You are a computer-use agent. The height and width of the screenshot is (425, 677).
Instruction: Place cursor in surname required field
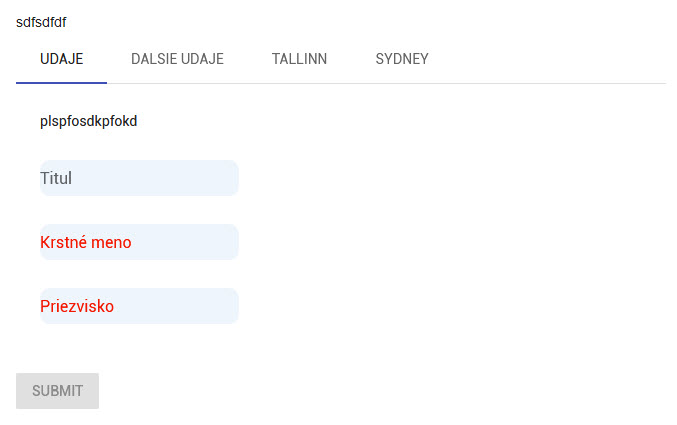click(x=180, y=306)
